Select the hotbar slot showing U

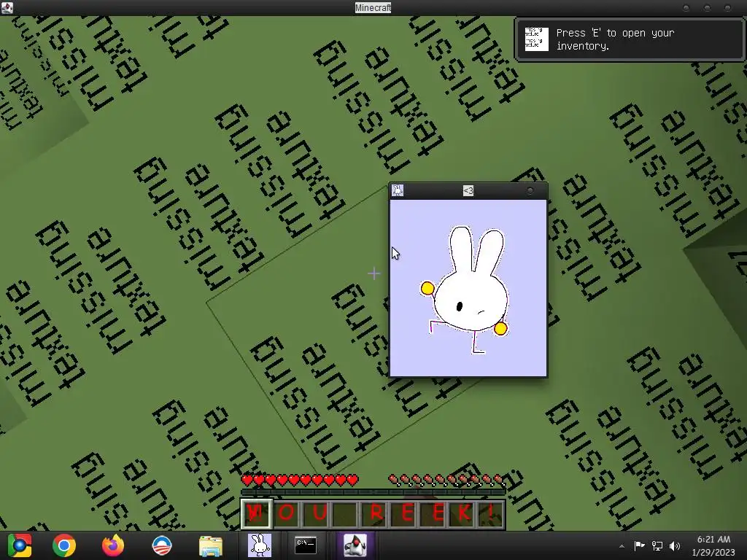(x=315, y=513)
